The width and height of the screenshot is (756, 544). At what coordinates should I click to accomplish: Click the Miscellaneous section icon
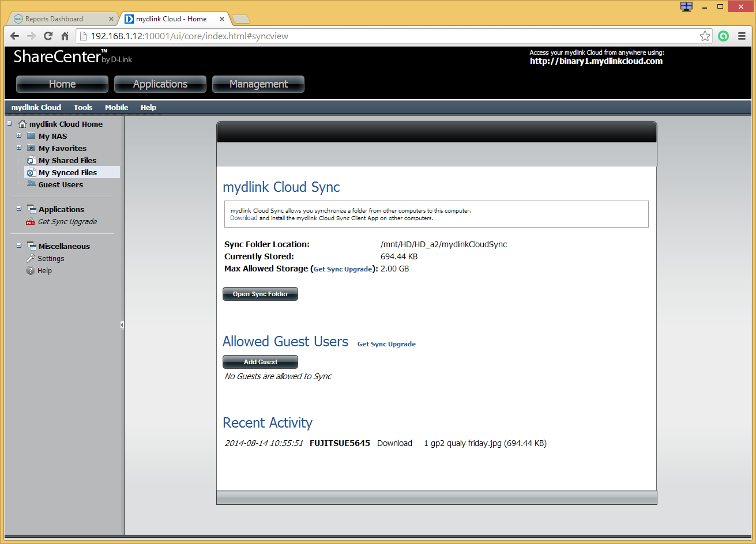tap(31, 246)
